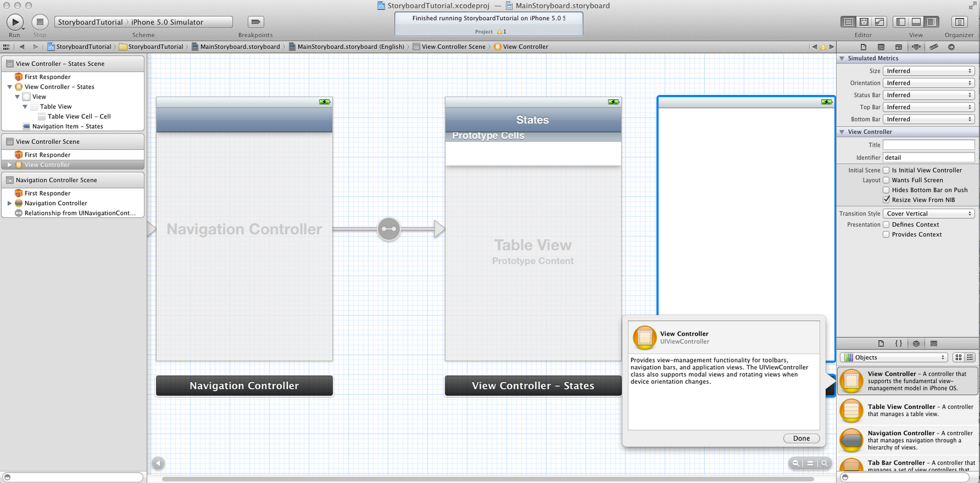The width and height of the screenshot is (980, 483).
Task: Select the Assistant editor icon
Action: point(864,22)
